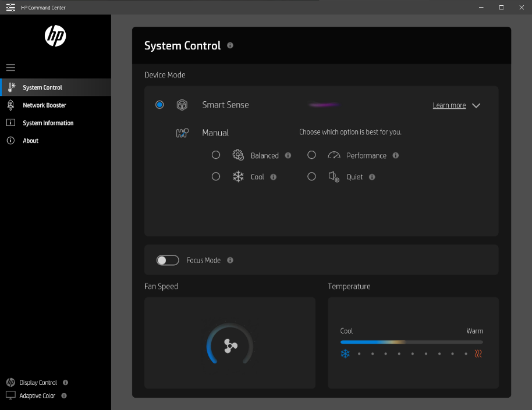Click the Quiet label
The image size is (532, 410).
pyautogui.click(x=354, y=177)
